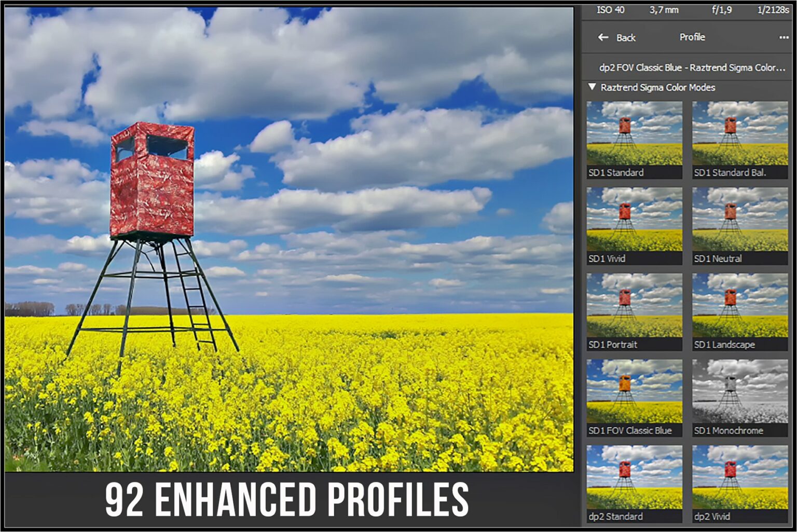Image resolution: width=797 pixels, height=532 pixels.
Task: Click the Profile panel title
Action: [x=692, y=37]
